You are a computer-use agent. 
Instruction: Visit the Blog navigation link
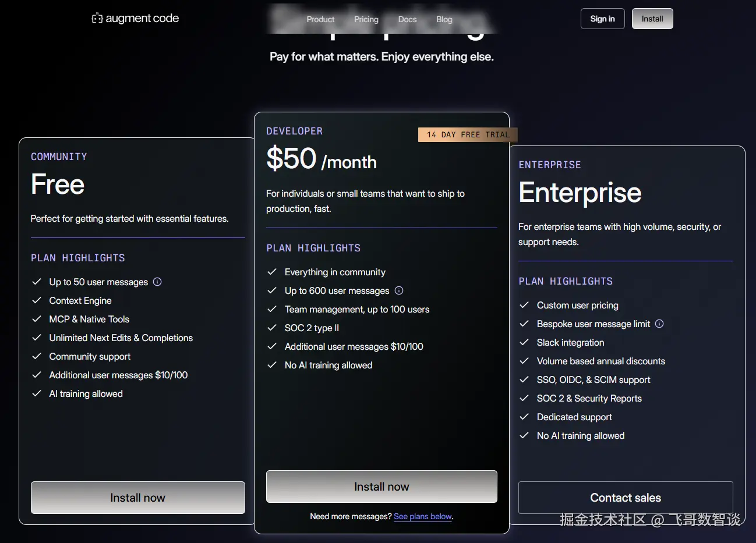(444, 19)
